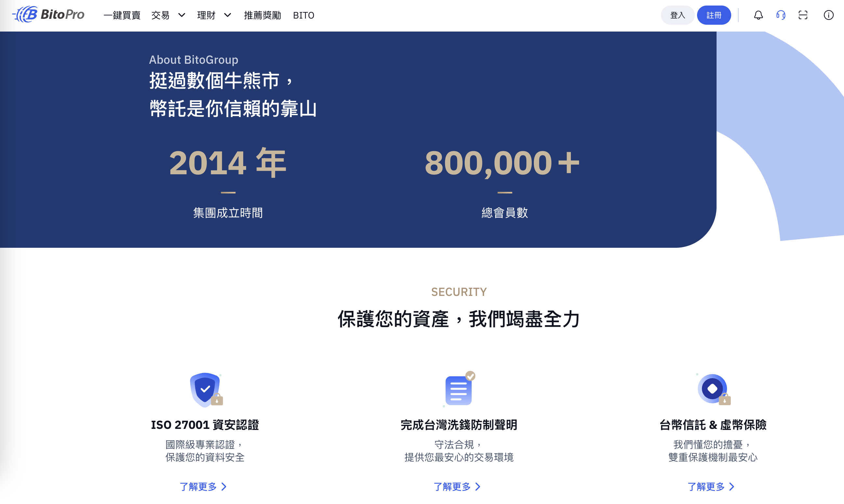Click the 集團成立時間 caption
The height and width of the screenshot is (504, 844).
coord(228,213)
